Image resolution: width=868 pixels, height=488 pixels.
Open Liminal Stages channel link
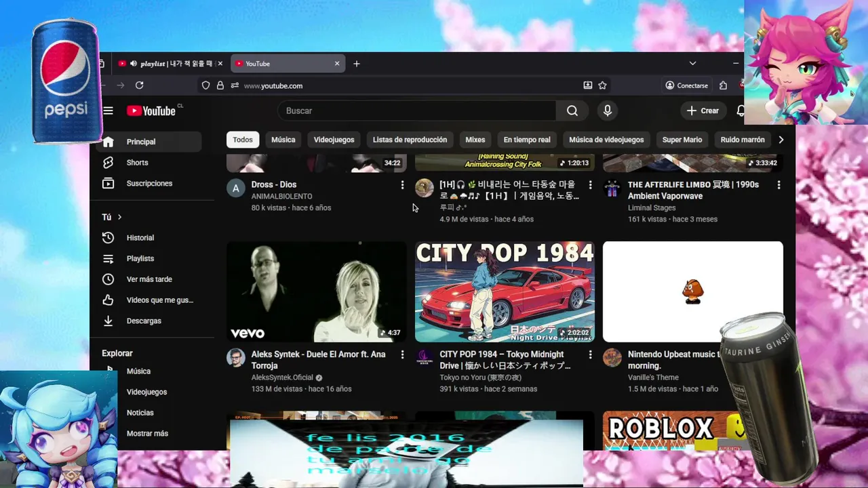pos(652,207)
